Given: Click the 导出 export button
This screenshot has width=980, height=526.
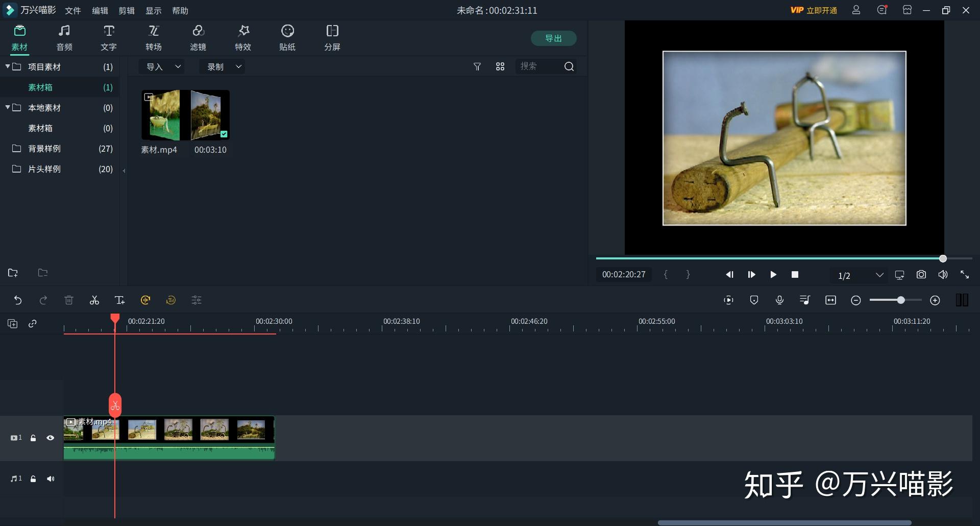Looking at the screenshot, I should pos(554,38).
